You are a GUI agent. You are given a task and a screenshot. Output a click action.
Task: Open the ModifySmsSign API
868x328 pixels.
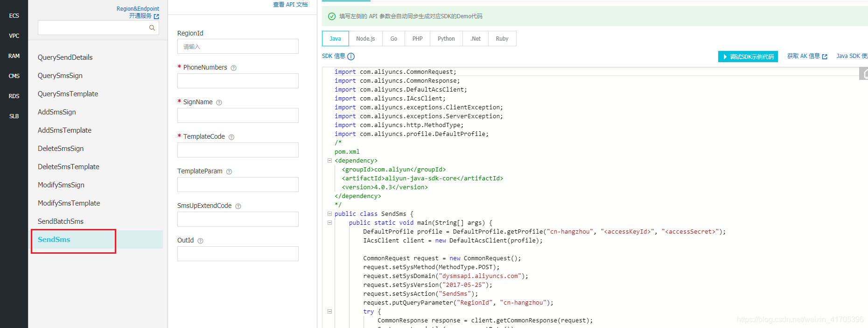(x=61, y=185)
